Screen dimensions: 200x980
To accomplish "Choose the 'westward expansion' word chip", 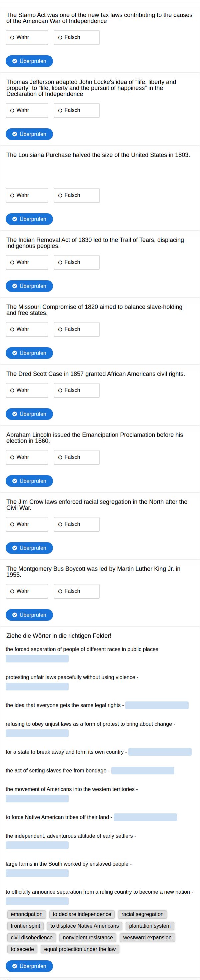I will pyautogui.click(x=147, y=937).
